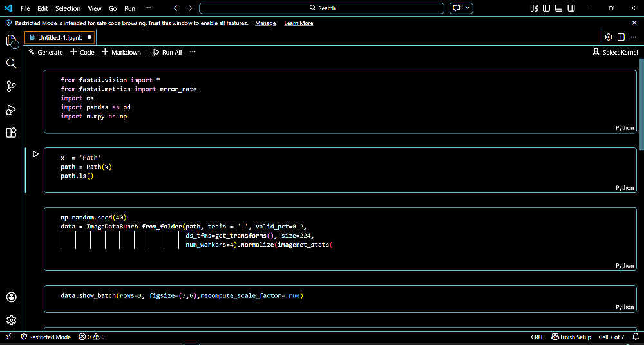The width and height of the screenshot is (644, 345).
Task: Expand the Copilot chat dropdown arrow
Action: (468, 8)
